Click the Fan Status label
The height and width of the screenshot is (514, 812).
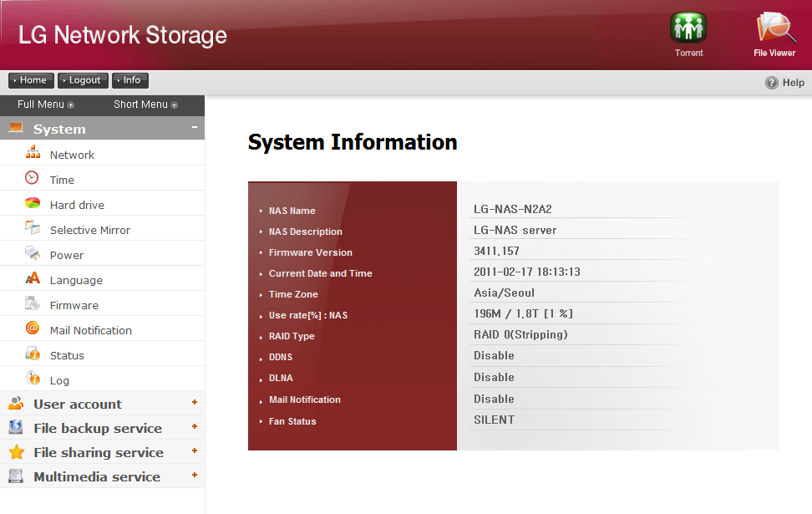[292, 421]
